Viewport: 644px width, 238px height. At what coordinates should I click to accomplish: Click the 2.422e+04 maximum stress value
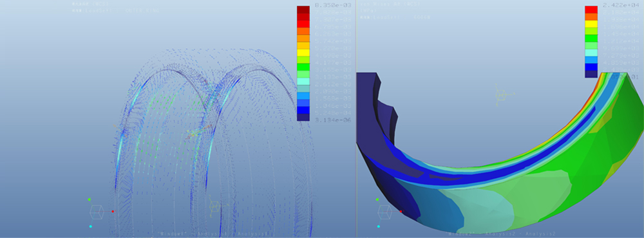coord(615,5)
